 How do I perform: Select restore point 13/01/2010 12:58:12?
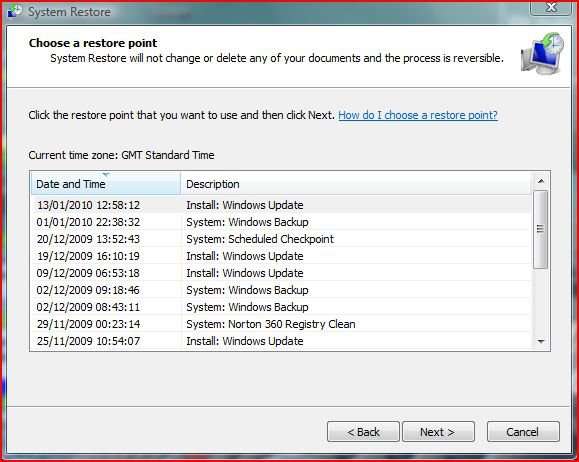click(x=281, y=205)
